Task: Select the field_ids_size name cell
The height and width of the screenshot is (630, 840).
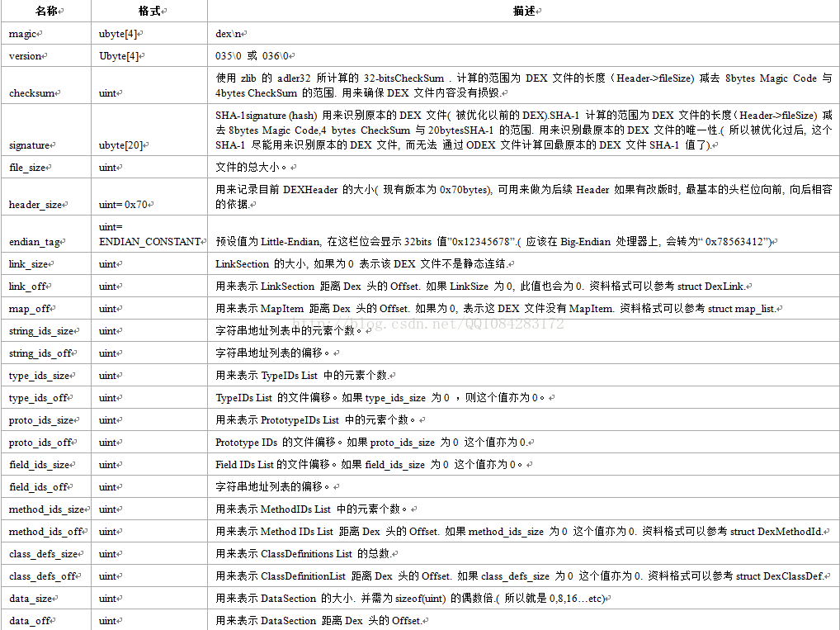Action: (x=46, y=465)
